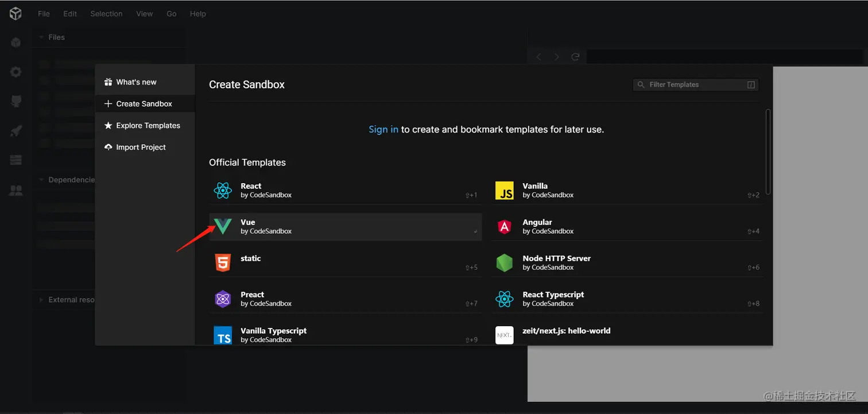Open the What's new tab
Image resolution: width=868 pixels, height=414 pixels.
click(x=136, y=82)
